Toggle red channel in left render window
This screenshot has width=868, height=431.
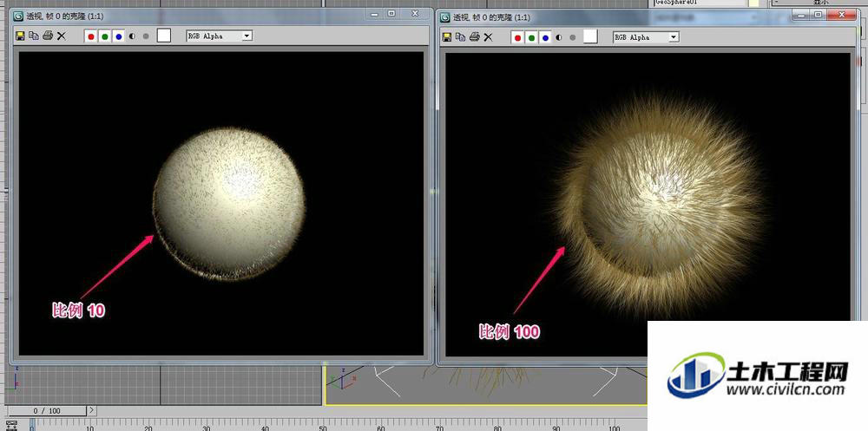point(91,36)
